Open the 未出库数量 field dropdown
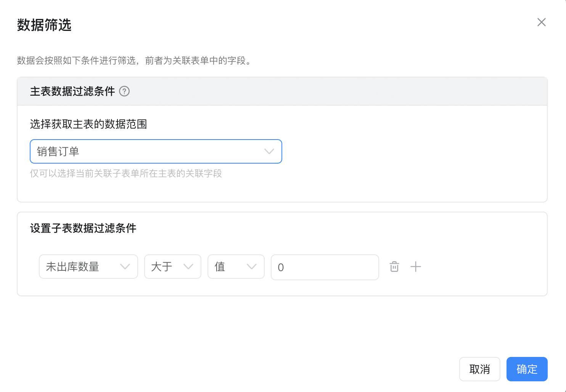This screenshot has height=392, width=566. pyautogui.click(x=88, y=267)
